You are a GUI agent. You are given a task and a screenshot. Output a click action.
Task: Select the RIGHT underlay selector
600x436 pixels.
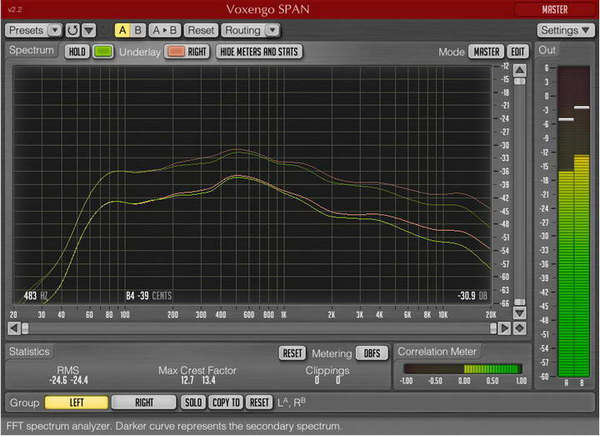pyautogui.click(x=198, y=51)
